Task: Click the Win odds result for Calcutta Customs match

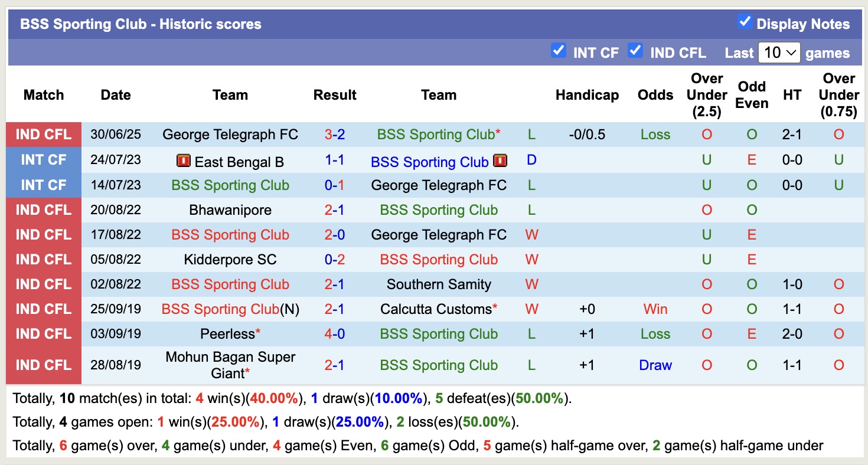Action: (x=655, y=309)
